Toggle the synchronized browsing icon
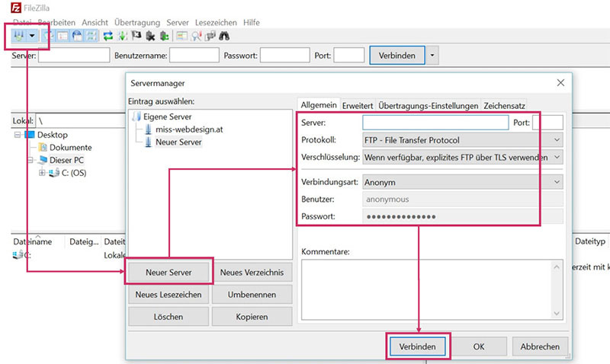The width and height of the screenshot is (610, 364). tap(210, 36)
